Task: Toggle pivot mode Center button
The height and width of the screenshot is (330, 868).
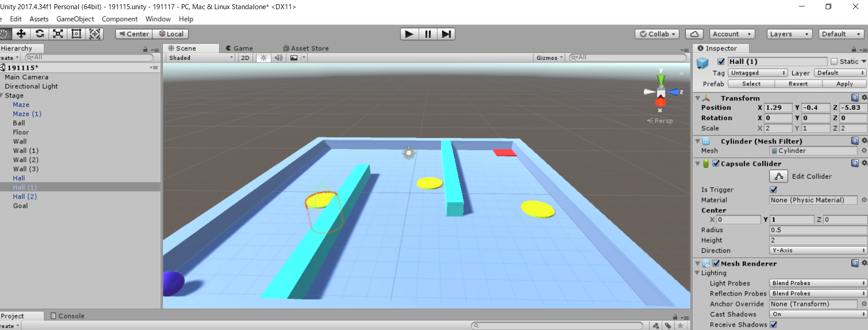Action: [134, 34]
